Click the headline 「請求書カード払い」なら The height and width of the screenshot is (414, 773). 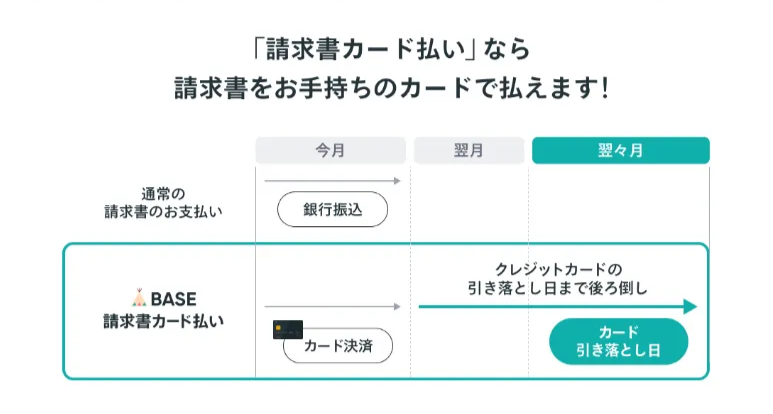[x=391, y=49]
